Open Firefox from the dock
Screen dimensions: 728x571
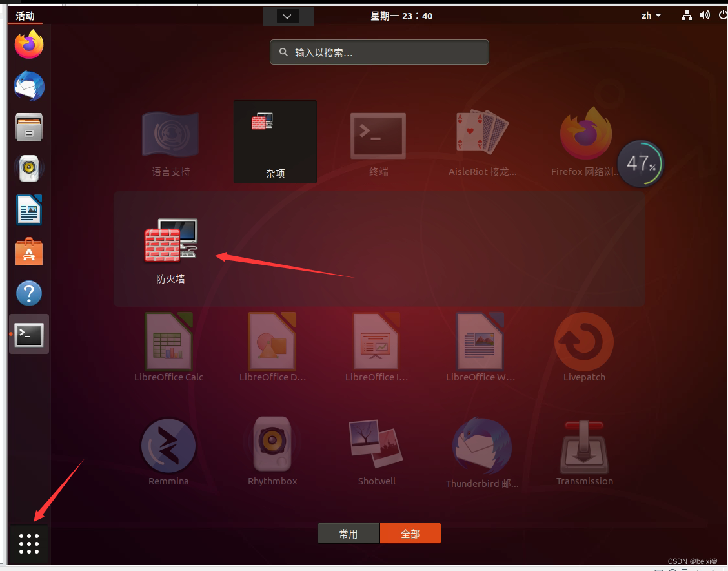pos(29,44)
